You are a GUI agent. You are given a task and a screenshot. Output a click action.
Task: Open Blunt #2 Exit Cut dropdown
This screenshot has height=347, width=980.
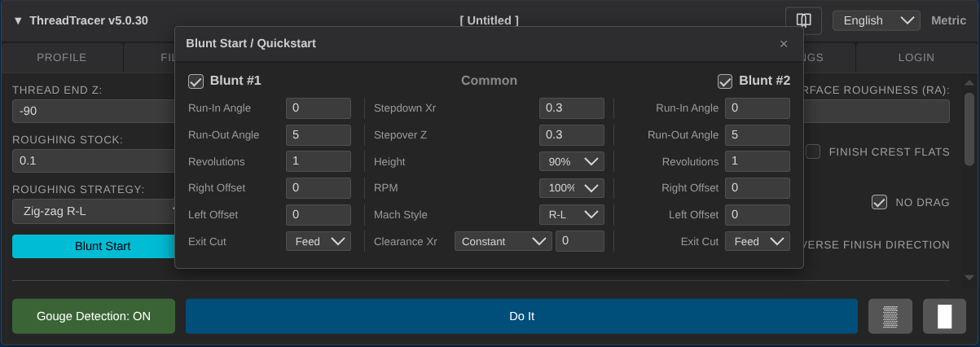(x=758, y=241)
